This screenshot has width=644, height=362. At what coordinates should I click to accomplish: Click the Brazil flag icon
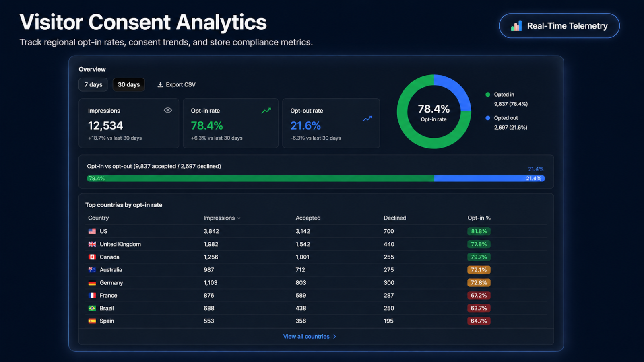point(92,308)
